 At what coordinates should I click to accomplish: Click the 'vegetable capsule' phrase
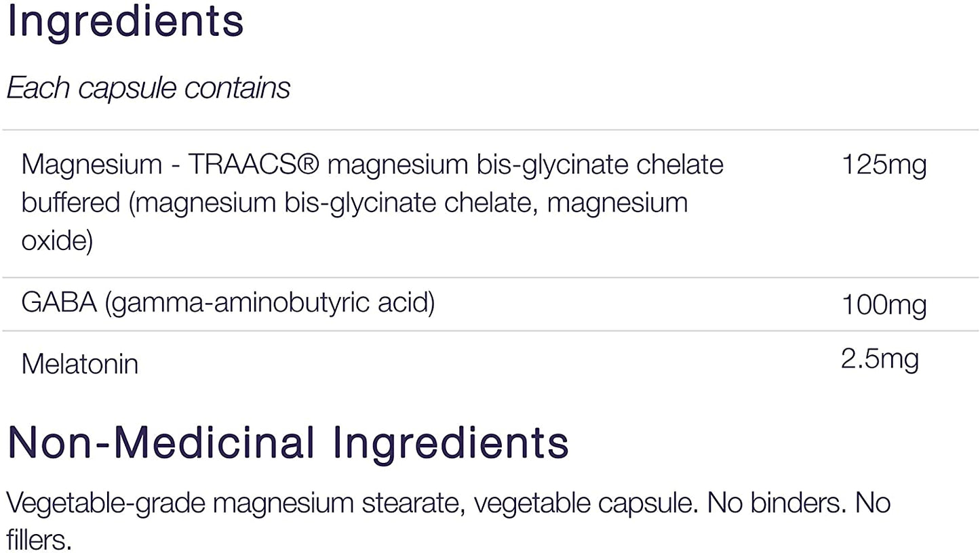[x=585, y=504]
